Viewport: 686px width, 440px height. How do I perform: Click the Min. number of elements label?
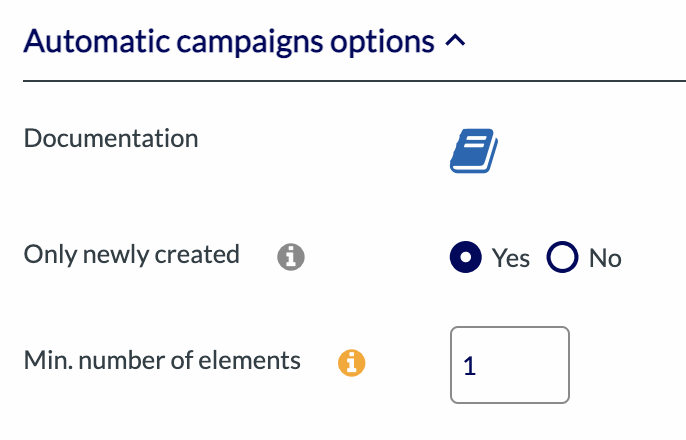tap(162, 360)
